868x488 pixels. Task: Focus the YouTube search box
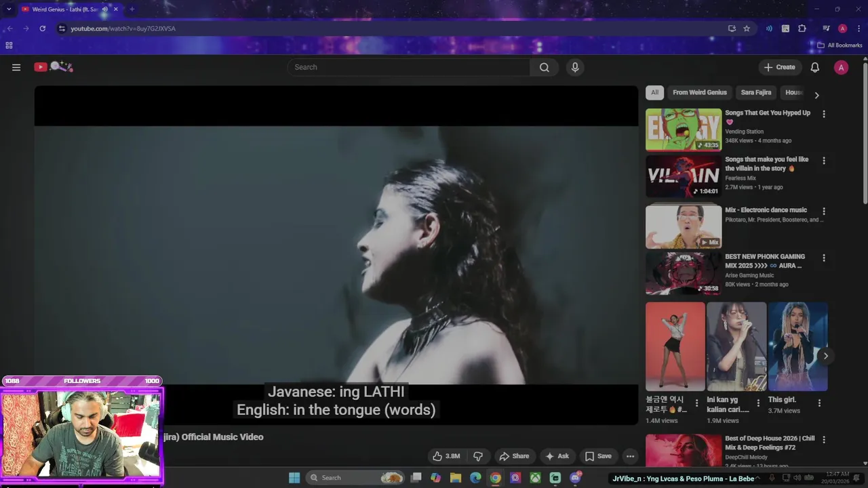[x=409, y=67]
